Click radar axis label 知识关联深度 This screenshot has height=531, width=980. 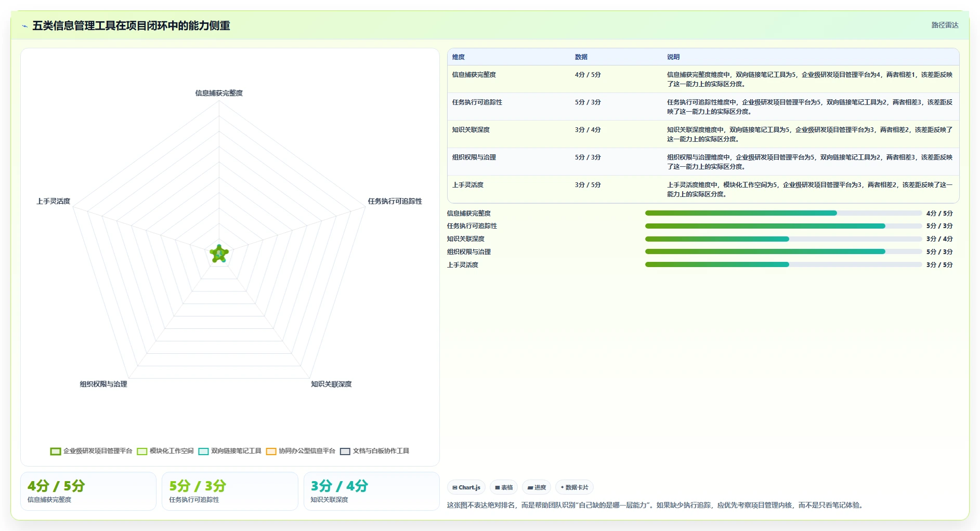coord(331,384)
